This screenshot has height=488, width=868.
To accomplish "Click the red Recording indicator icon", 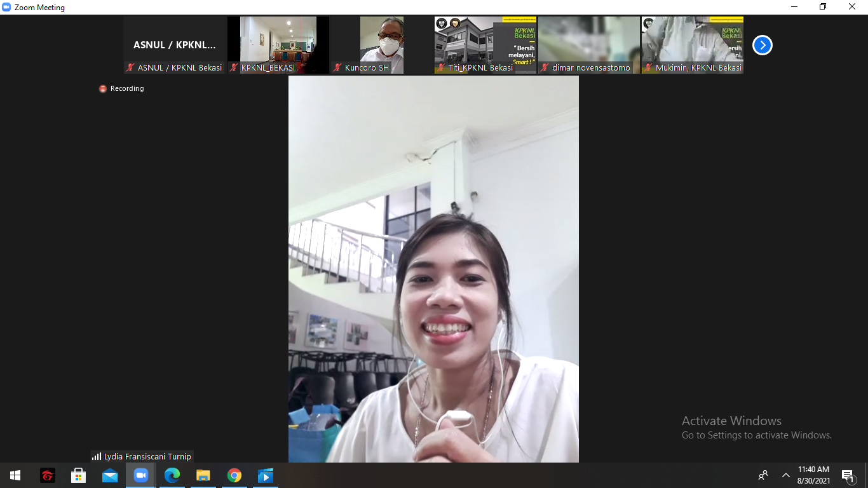I will click(x=103, y=89).
